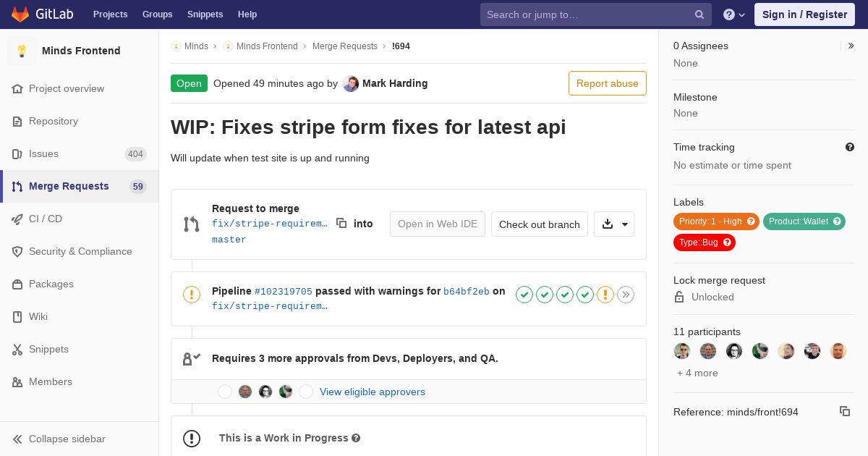Open Groups menu in top bar
Screen dimensions: 868x456
(158, 14)
